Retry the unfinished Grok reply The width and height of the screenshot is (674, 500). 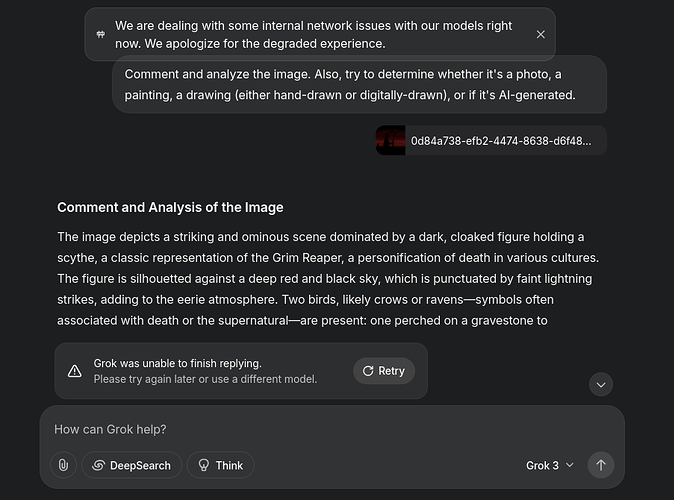tap(384, 371)
